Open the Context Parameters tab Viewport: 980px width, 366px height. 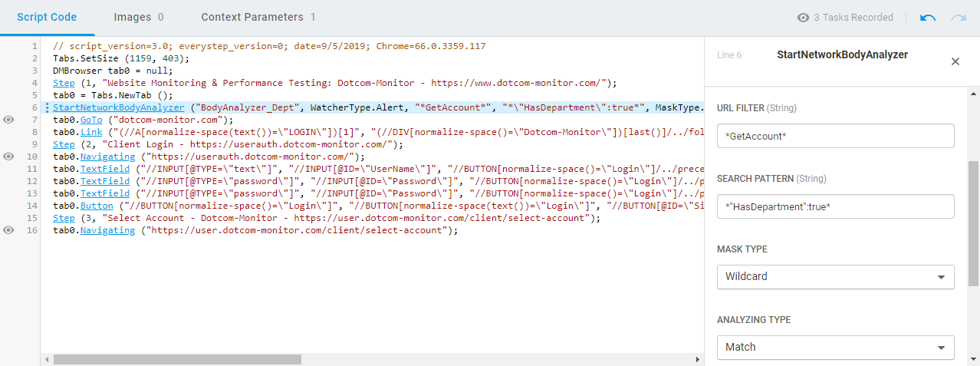point(258,17)
